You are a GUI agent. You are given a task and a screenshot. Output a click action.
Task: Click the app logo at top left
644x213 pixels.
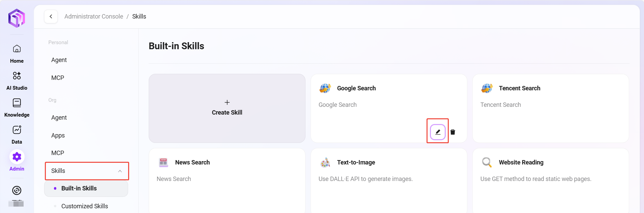(17, 18)
